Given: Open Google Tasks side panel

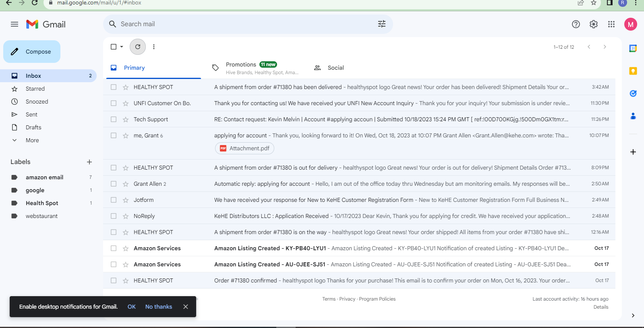Looking at the screenshot, I should [x=633, y=93].
